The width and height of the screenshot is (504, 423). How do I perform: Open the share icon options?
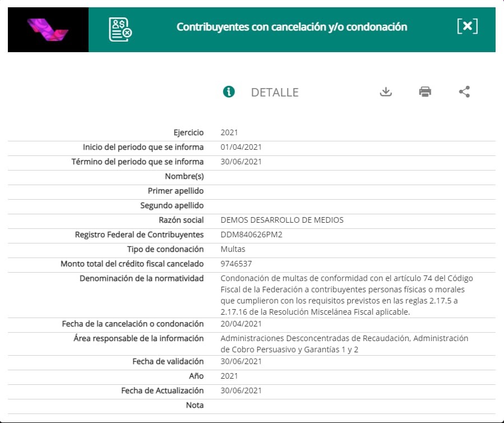pyautogui.click(x=464, y=91)
